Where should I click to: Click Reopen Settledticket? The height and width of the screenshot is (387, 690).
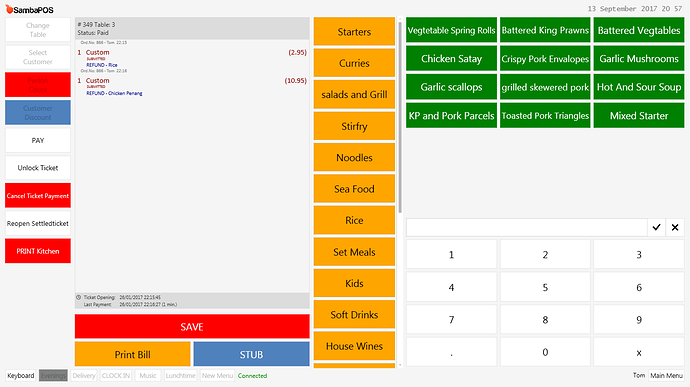(38, 223)
